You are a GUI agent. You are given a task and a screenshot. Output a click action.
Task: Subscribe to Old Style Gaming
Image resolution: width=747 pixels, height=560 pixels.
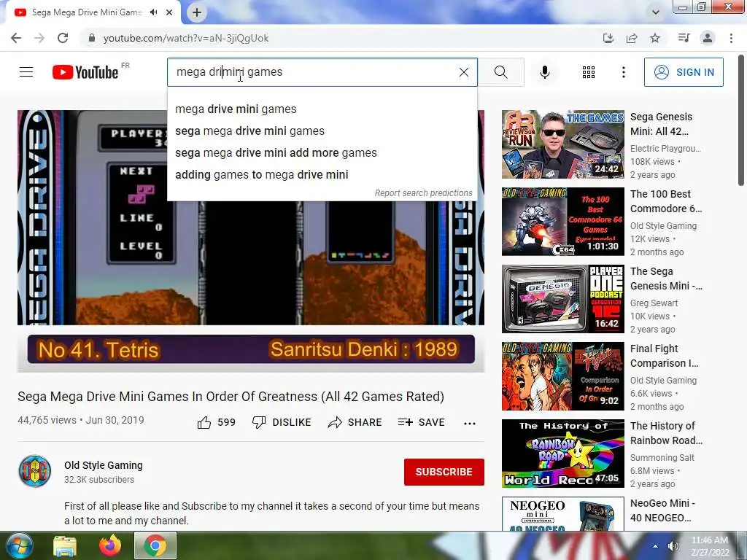coord(444,472)
